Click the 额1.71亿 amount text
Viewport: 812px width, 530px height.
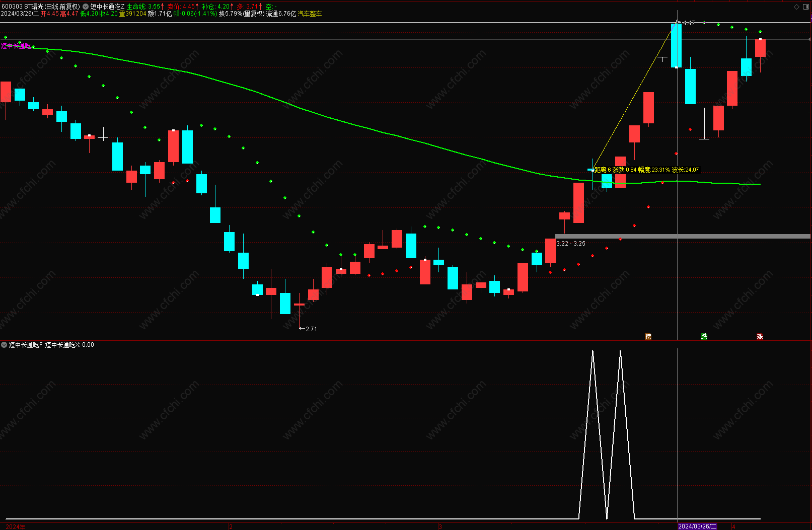(x=160, y=14)
